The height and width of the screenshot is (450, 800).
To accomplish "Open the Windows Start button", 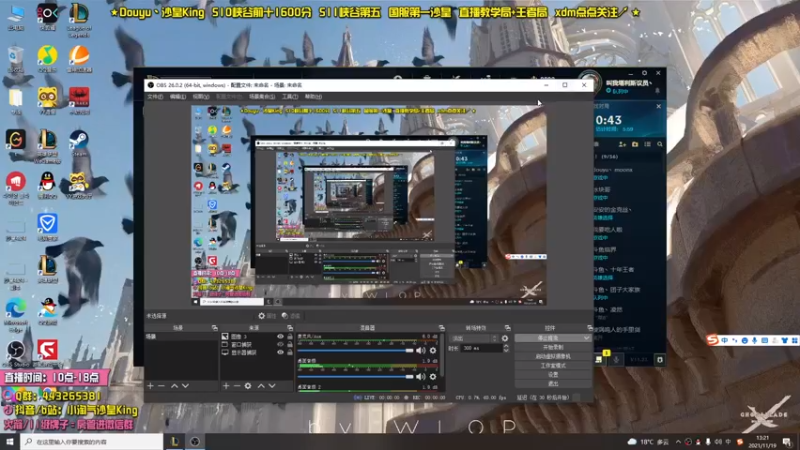I will point(10,442).
